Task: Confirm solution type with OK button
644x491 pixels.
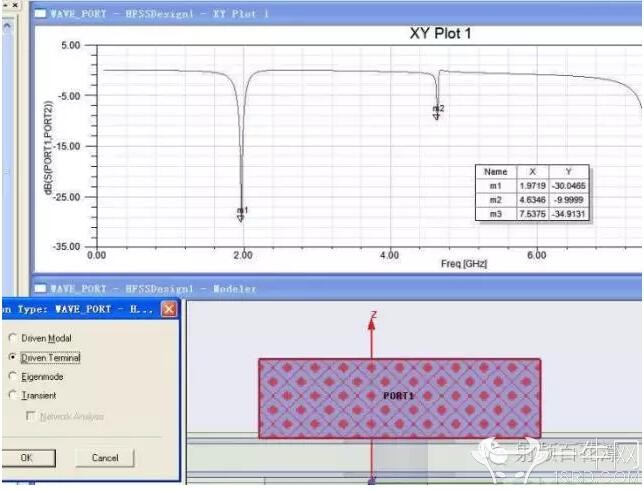Action: (26, 458)
